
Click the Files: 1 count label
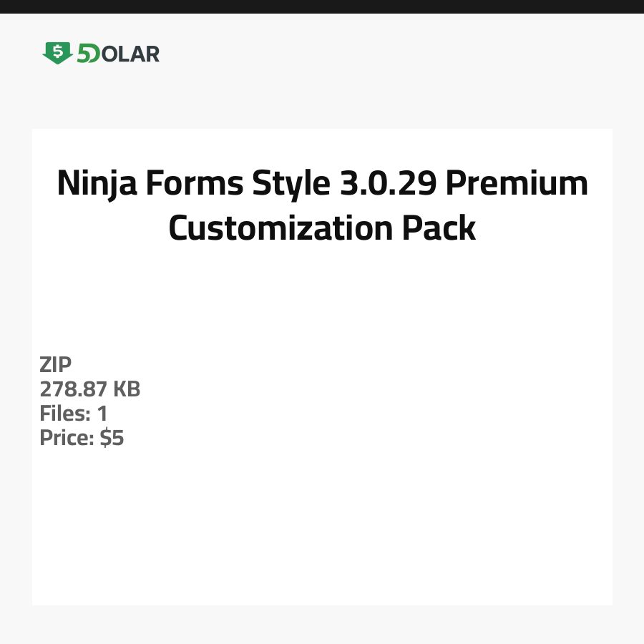tap(74, 414)
